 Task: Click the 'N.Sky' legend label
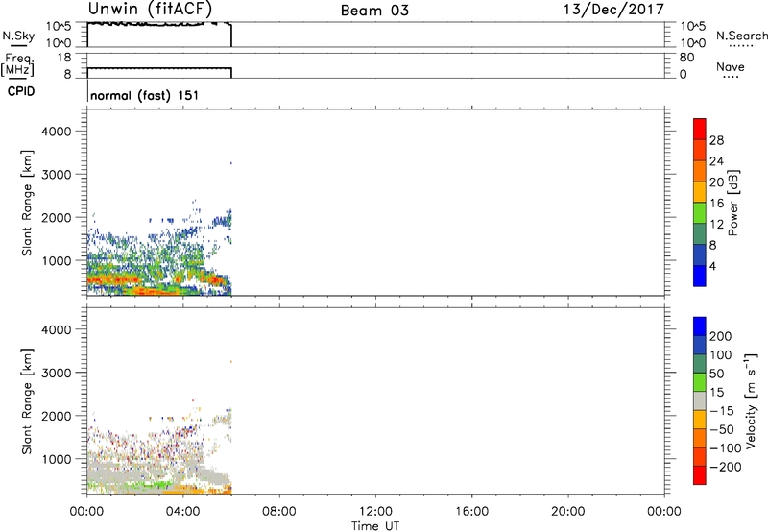18,36
